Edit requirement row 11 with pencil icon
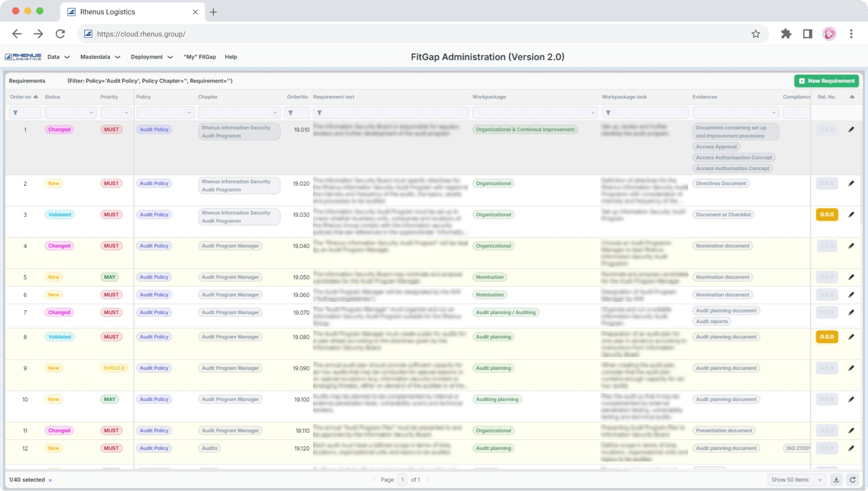868x491 pixels. tap(851, 430)
